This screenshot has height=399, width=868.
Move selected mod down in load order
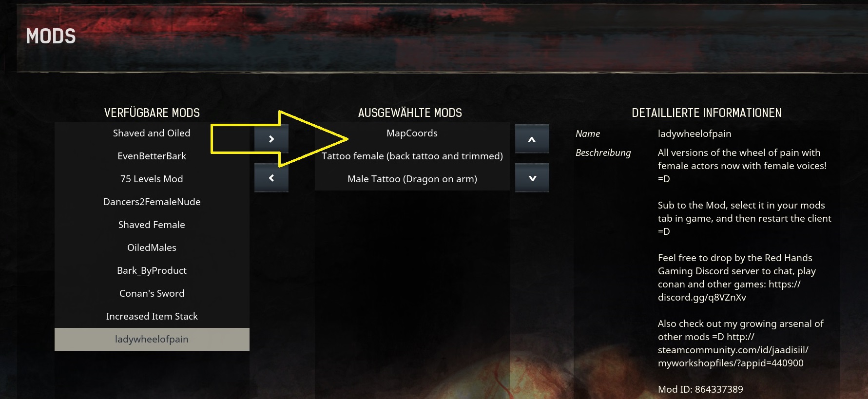click(532, 178)
